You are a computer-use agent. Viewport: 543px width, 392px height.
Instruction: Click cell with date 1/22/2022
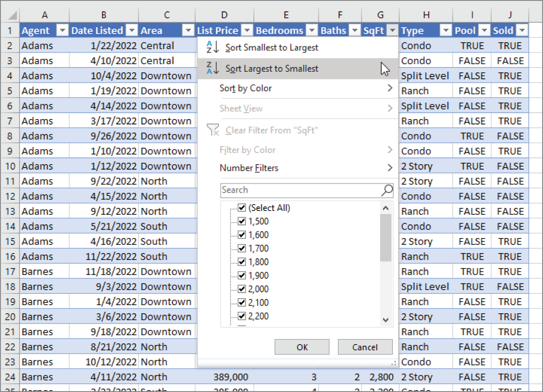(104, 46)
